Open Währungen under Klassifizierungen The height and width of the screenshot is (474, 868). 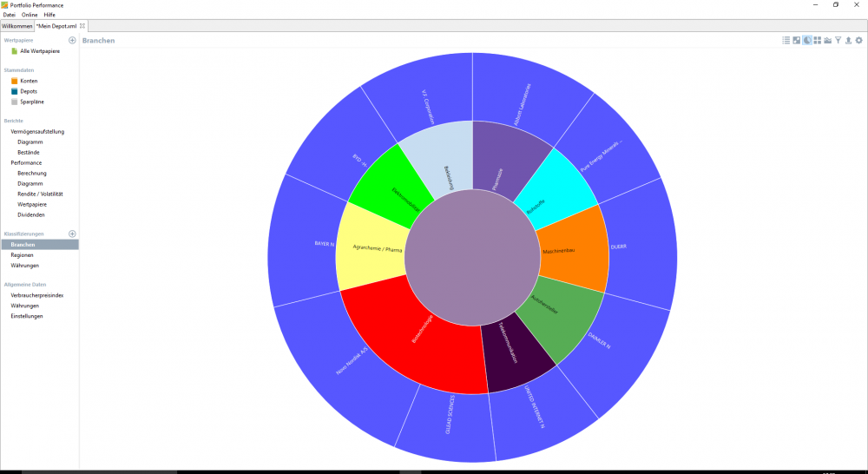point(25,266)
